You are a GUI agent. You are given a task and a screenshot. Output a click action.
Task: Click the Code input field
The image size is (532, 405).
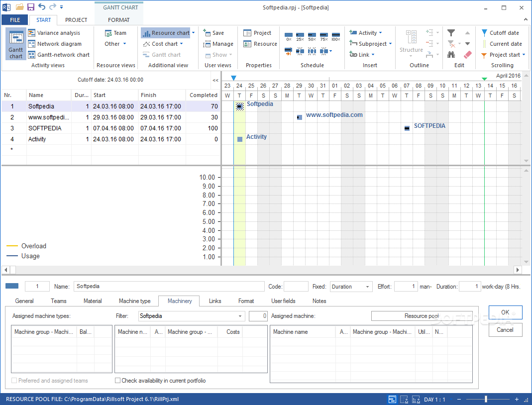[x=296, y=286]
